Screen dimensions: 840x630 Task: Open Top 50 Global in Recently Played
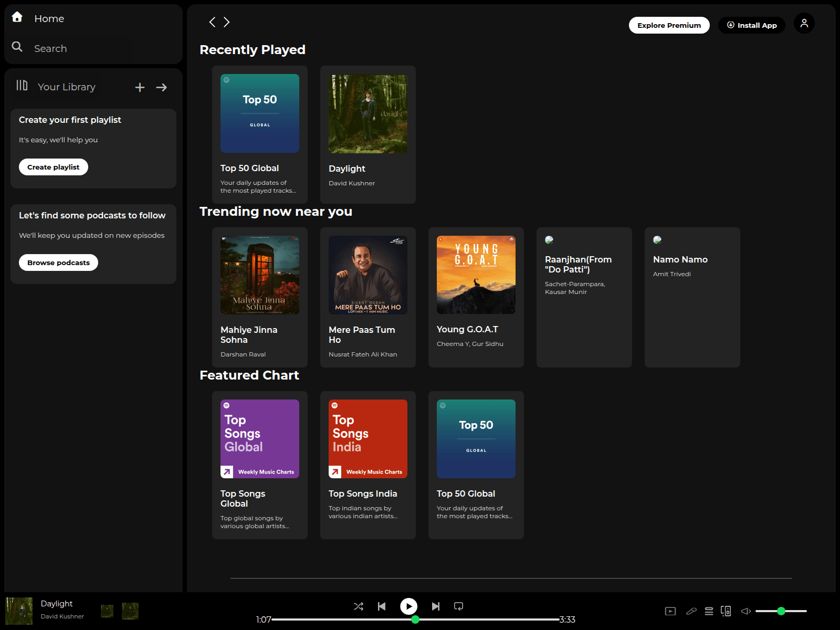(x=260, y=134)
